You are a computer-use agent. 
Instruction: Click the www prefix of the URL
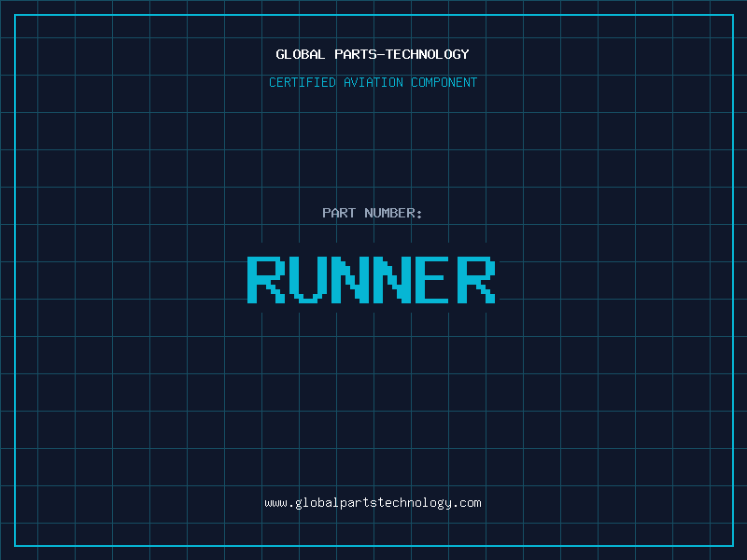point(275,502)
